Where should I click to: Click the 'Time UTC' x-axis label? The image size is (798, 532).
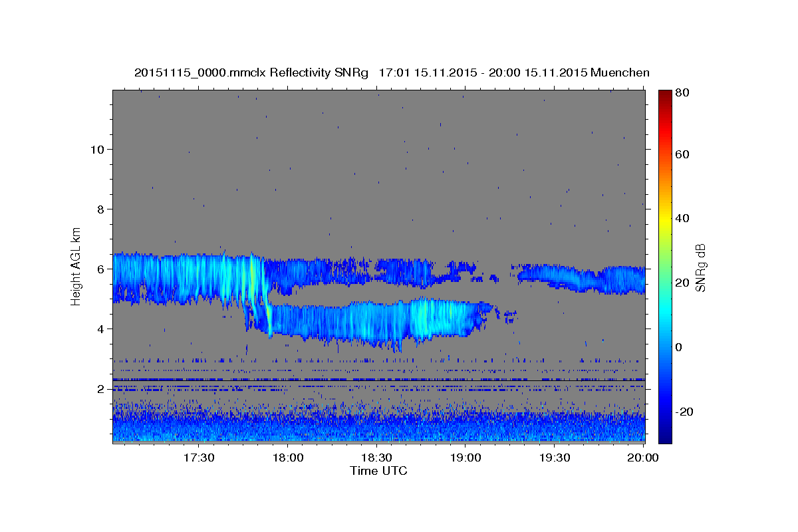tap(378, 471)
